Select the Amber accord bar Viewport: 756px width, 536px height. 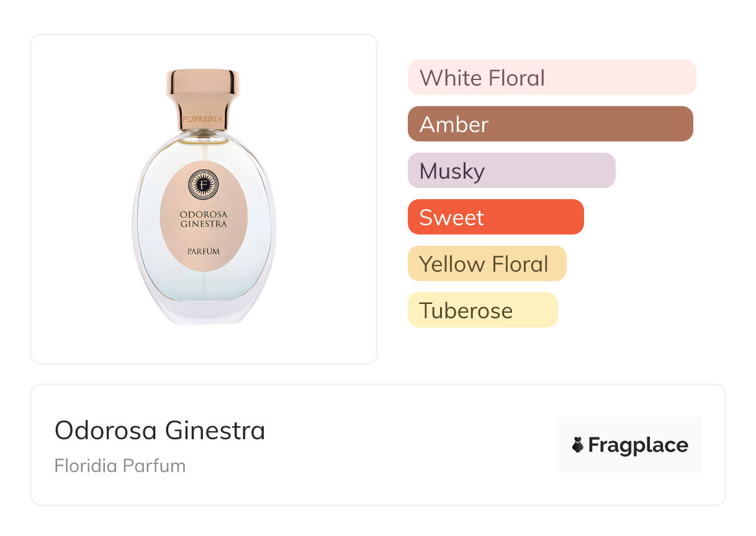tap(550, 124)
